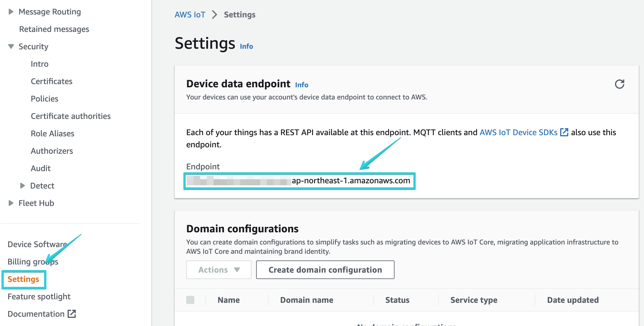Open Billing groups
The image size is (644, 326).
click(x=33, y=261)
